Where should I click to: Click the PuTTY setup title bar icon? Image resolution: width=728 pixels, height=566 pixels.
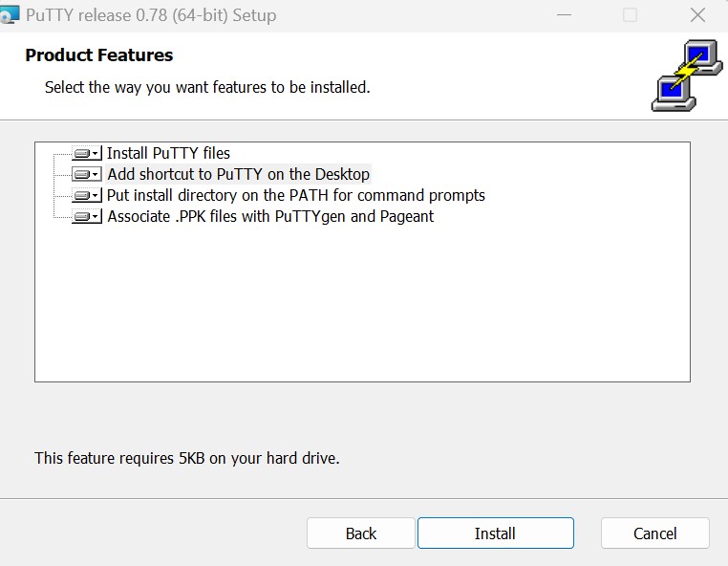tap(10, 15)
